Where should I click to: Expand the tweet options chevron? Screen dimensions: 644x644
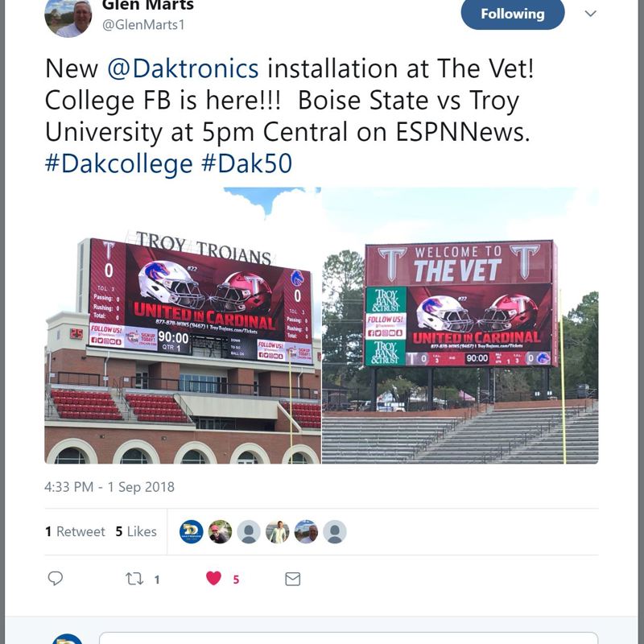590,14
